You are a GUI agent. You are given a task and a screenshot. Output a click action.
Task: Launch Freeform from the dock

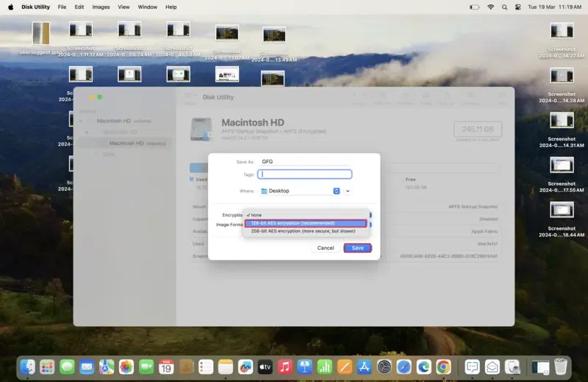[x=245, y=367]
